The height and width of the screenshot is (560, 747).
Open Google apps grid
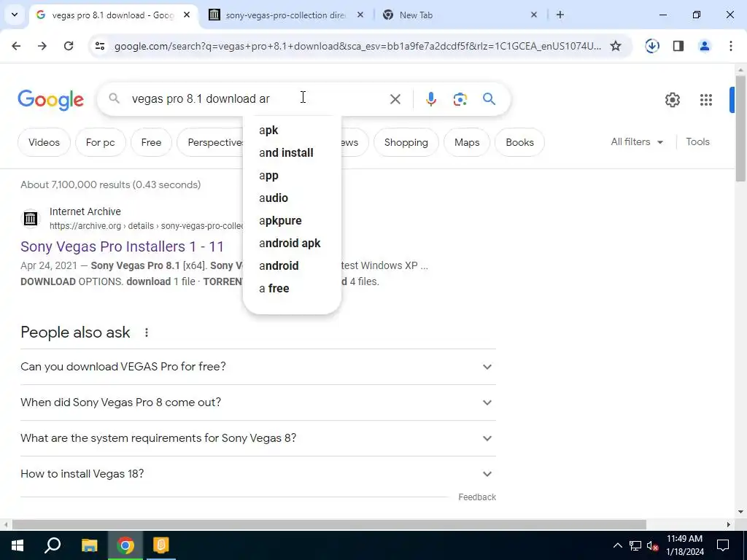pos(706,99)
